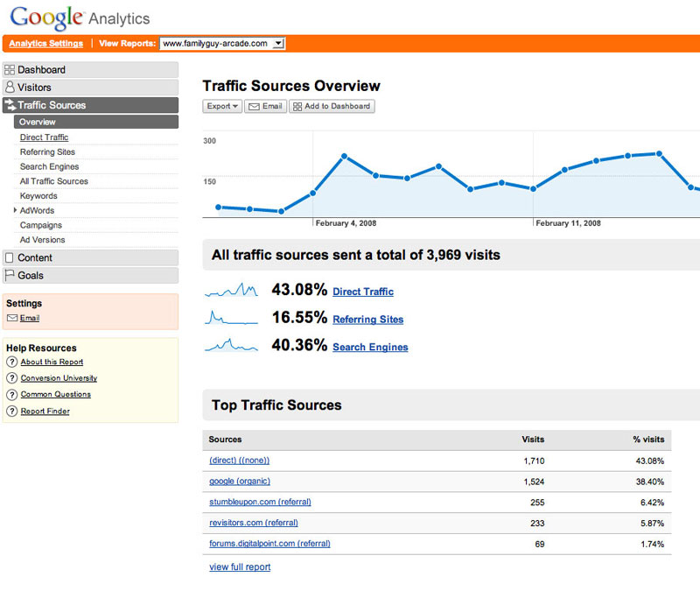
Task: Open the Search Engines percentage link
Action: pos(370,348)
